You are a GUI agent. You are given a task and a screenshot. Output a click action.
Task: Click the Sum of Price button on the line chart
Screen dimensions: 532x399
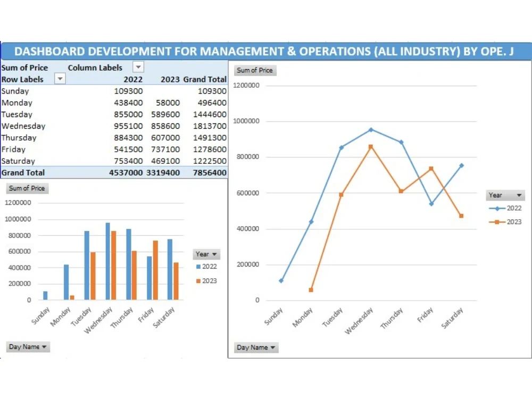click(x=255, y=70)
